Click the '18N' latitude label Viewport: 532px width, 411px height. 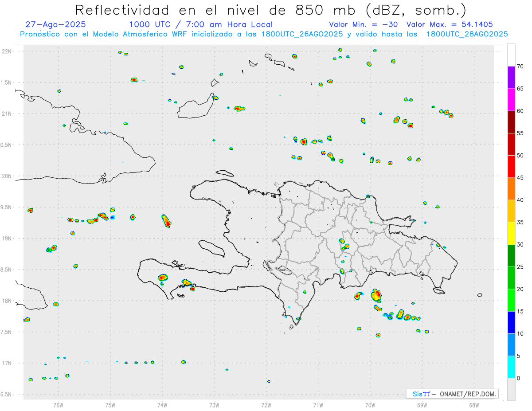[7, 301]
